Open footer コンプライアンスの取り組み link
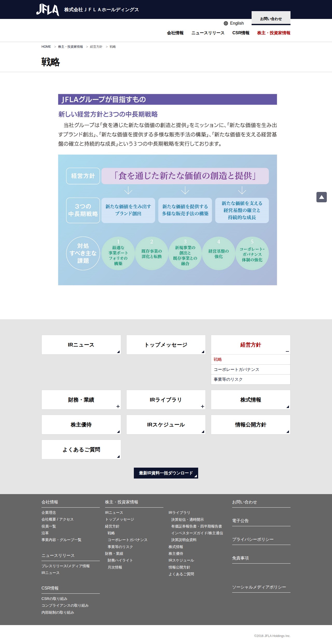 [x=65, y=605]
